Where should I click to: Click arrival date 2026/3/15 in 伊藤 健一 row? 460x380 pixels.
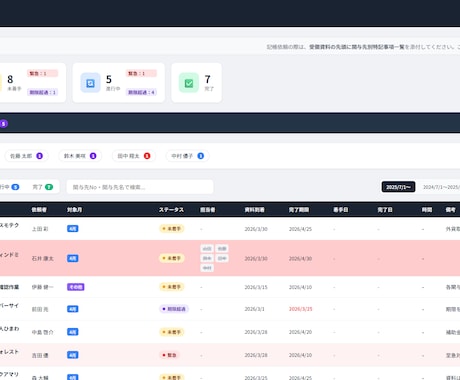tap(256, 287)
